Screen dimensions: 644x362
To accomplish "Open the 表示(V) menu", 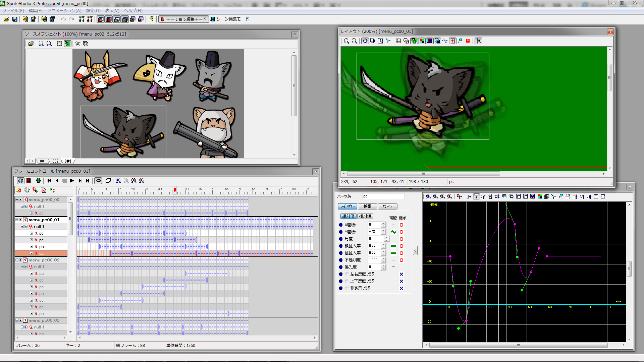I will point(112,11).
